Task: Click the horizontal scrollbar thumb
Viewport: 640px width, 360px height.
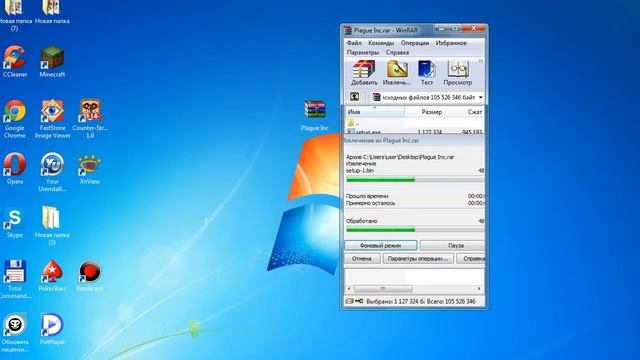Action: pyautogui.click(x=383, y=289)
